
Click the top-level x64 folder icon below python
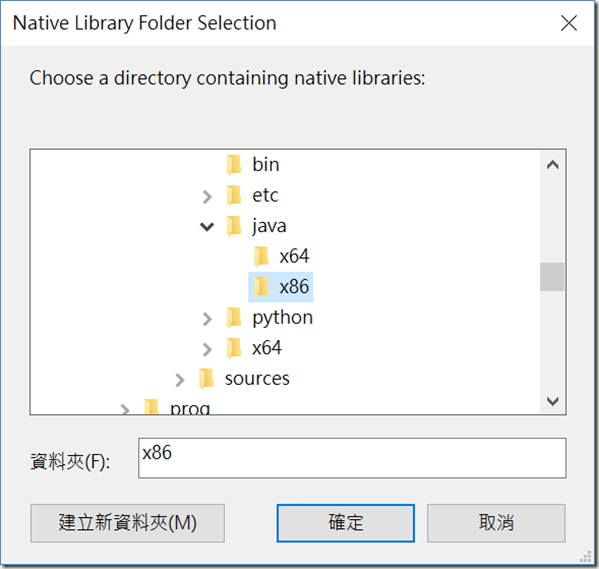pos(234,348)
